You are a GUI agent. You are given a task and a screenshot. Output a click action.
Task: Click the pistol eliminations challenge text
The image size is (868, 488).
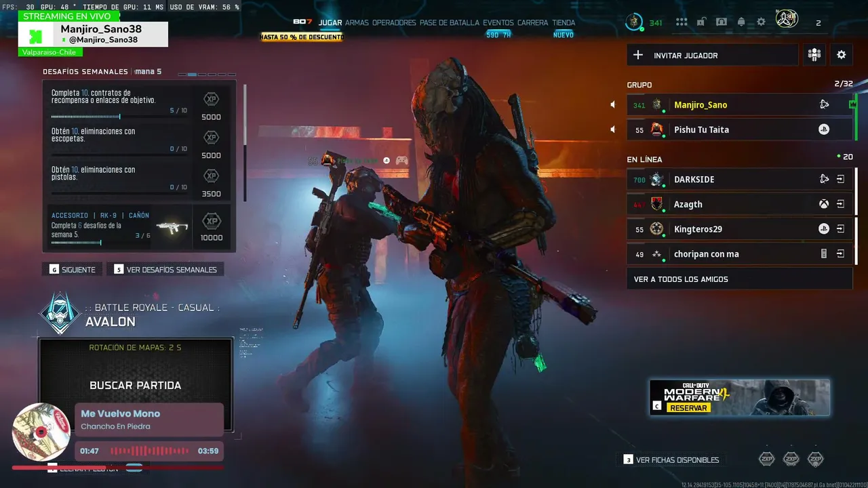coord(94,174)
